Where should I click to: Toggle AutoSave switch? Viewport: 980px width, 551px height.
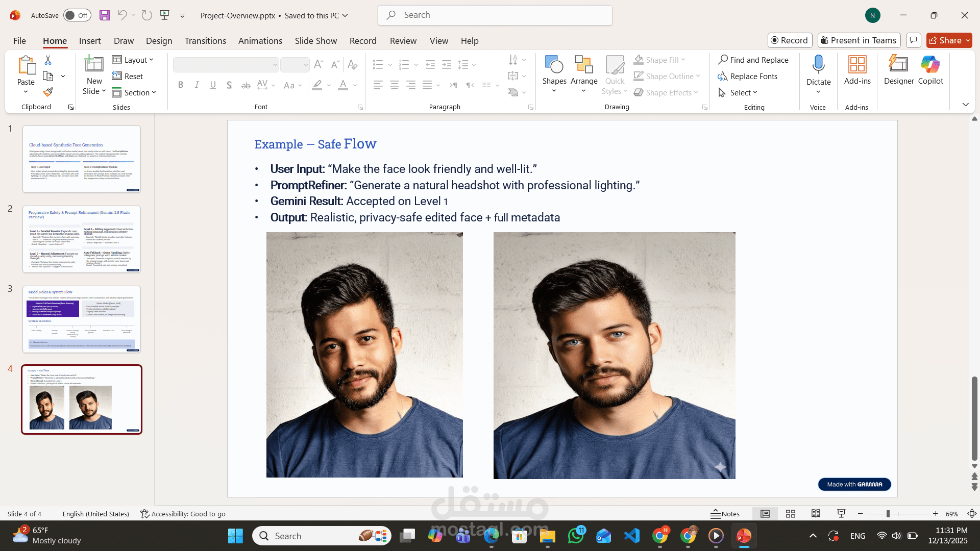(x=77, y=15)
